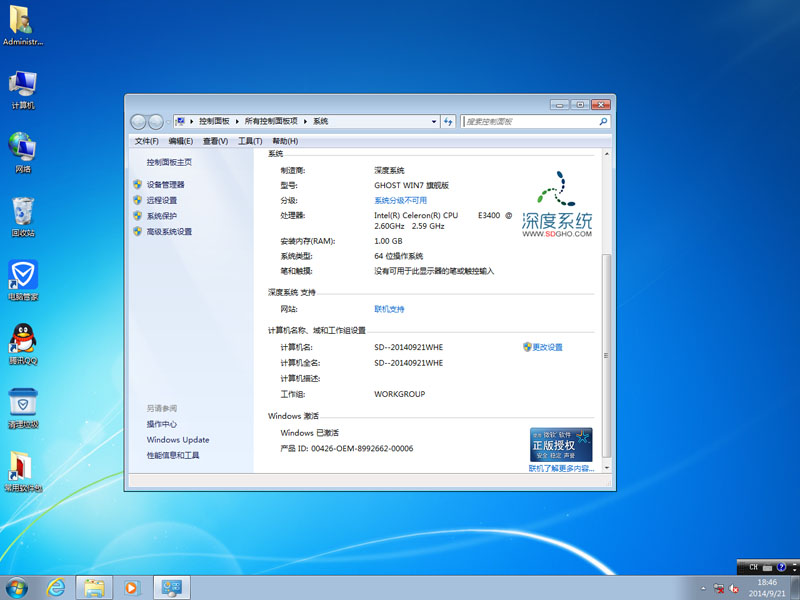Click the shield icon beside 设备管理器
Viewport: 800px width, 600px height.
pyautogui.click(x=137, y=184)
